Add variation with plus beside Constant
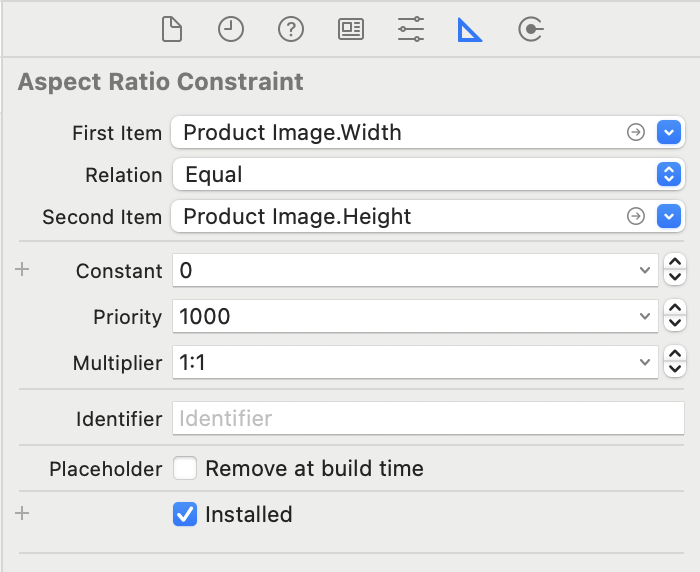Screen dimensions: 700x572 23,270
